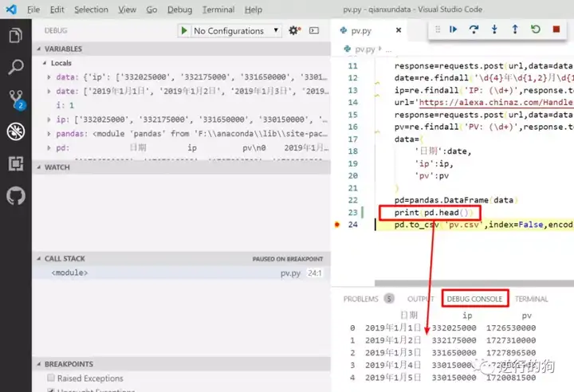Open the Edit menu
The image size is (574, 392).
[57, 10]
